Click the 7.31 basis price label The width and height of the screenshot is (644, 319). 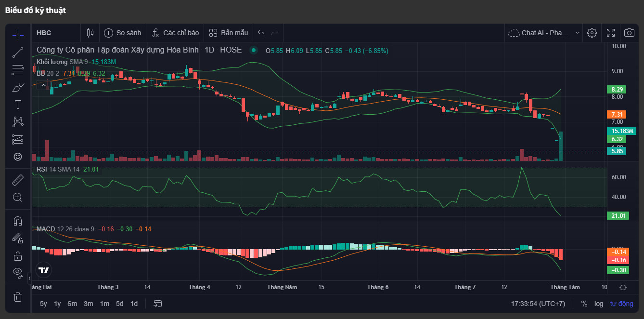[x=618, y=115]
